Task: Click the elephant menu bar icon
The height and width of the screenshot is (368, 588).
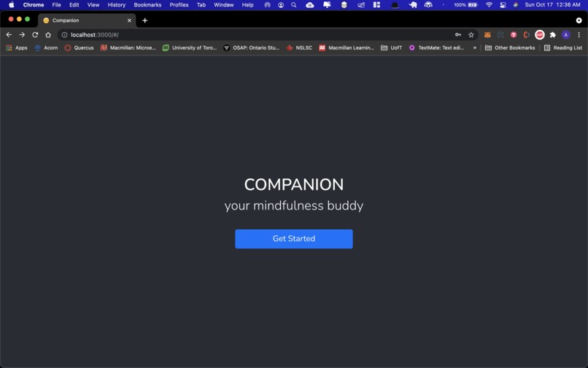Action: click(x=412, y=5)
